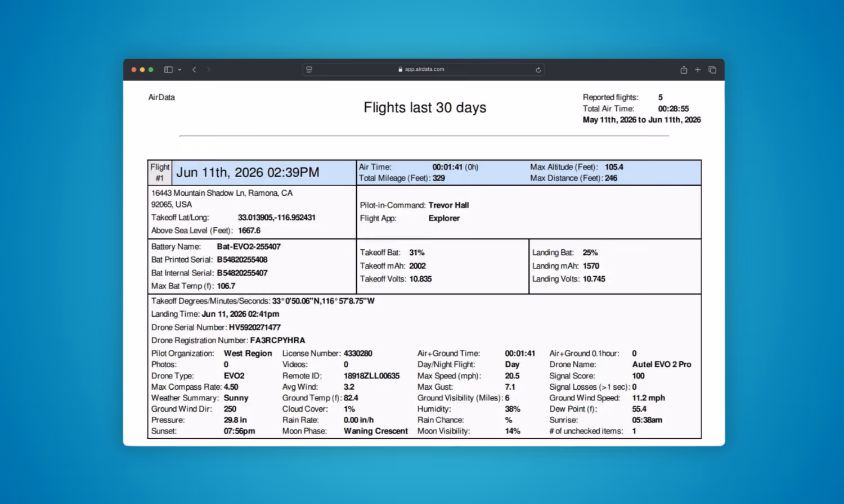Select Ground Temp value 82.4
Viewport: 844px width, 504px height.
coord(351,398)
